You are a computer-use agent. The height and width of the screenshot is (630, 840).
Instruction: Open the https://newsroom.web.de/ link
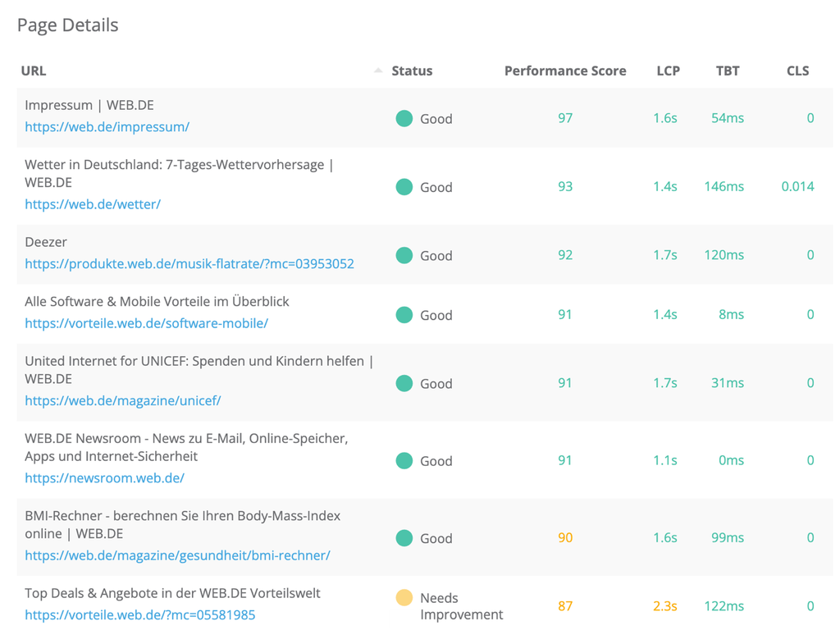point(104,478)
